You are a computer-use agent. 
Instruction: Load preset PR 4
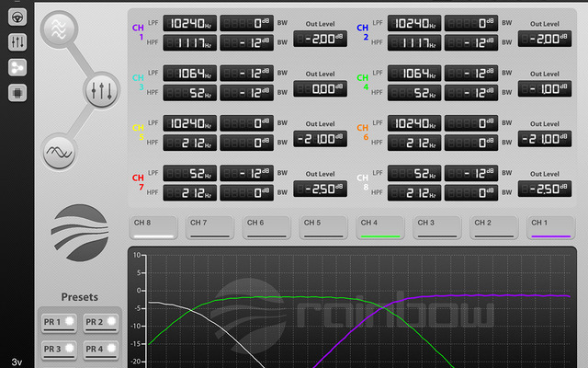[x=100, y=350]
